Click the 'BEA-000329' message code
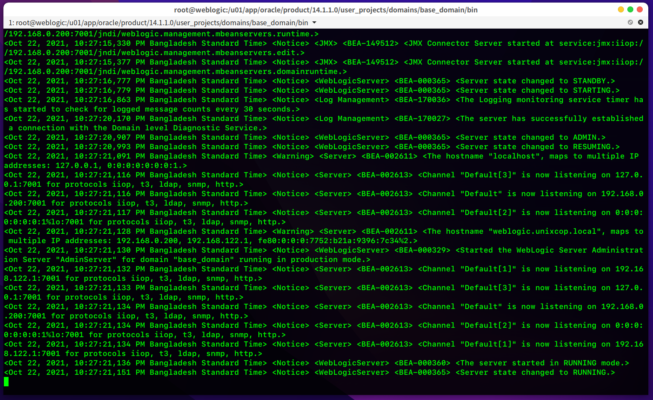The width and height of the screenshot is (653, 400). coord(422,250)
